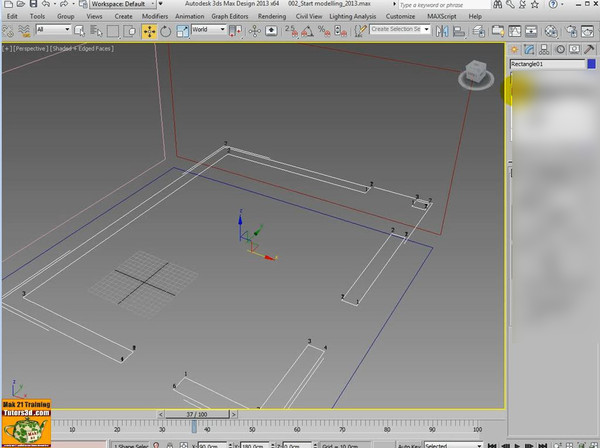Expand the quick access toolbar options arrow
Screen dimensions: 600x448
161,4
